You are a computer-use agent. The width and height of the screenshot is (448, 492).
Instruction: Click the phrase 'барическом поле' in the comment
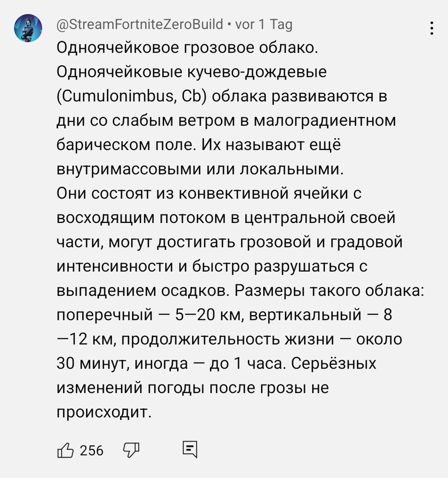[124, 145]
